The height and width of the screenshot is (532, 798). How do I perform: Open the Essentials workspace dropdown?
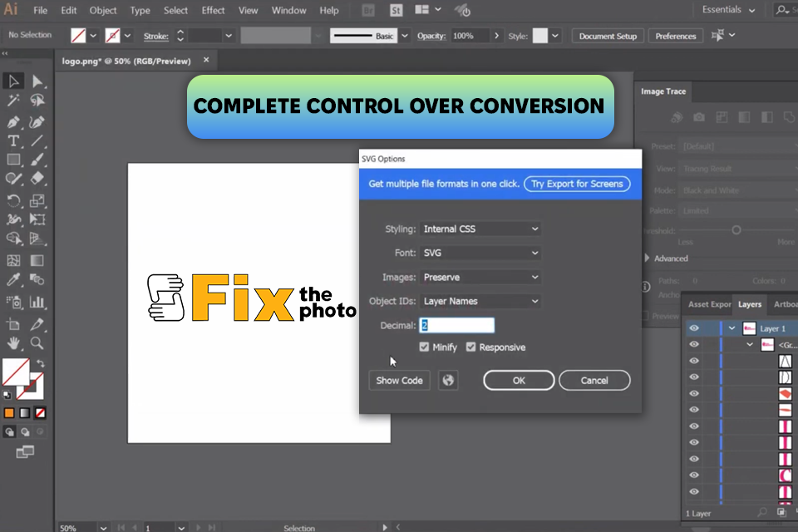click(x=728, y=10)
